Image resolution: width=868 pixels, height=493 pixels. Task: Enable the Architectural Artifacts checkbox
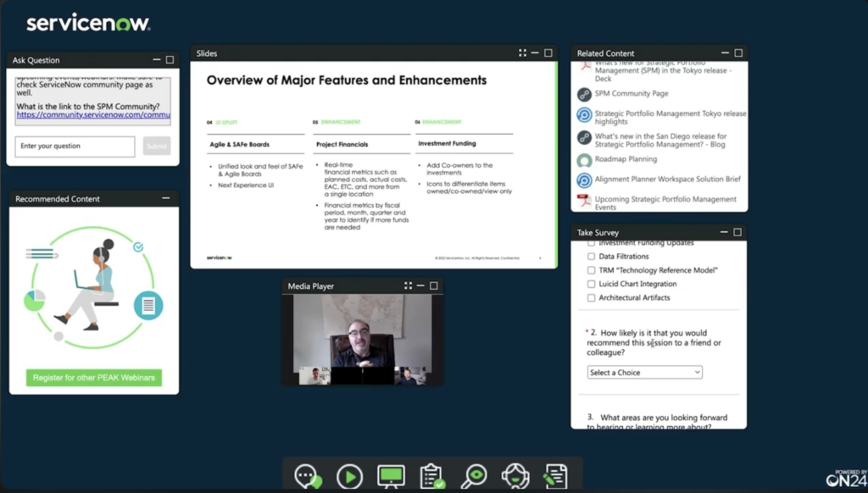(x=592, y=298)
